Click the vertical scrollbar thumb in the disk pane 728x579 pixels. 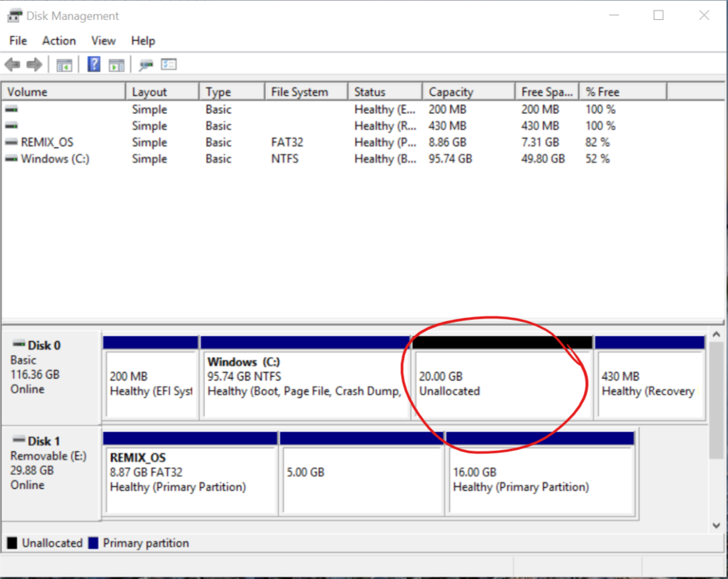(x=717, y=401)
